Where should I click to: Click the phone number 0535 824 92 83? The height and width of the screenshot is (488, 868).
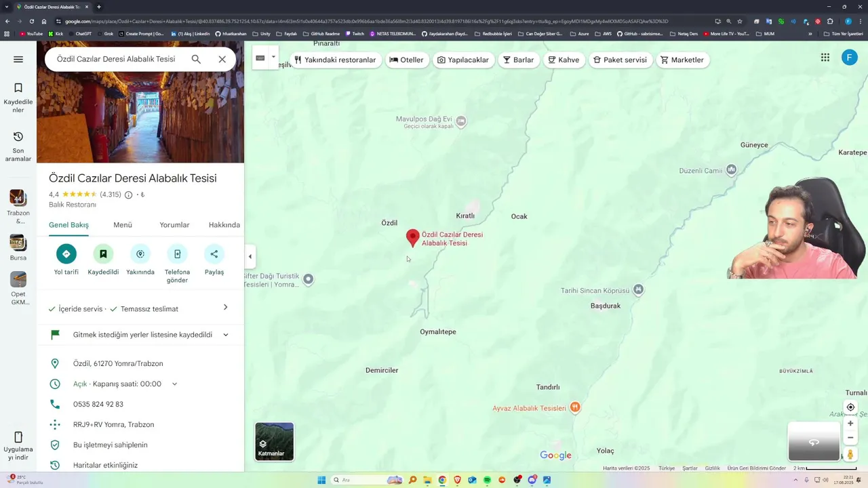[98, 404]
